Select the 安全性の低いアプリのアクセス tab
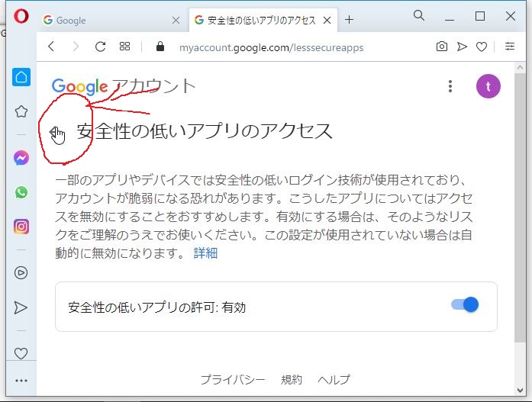532x402 pixels. click(261, 21)
